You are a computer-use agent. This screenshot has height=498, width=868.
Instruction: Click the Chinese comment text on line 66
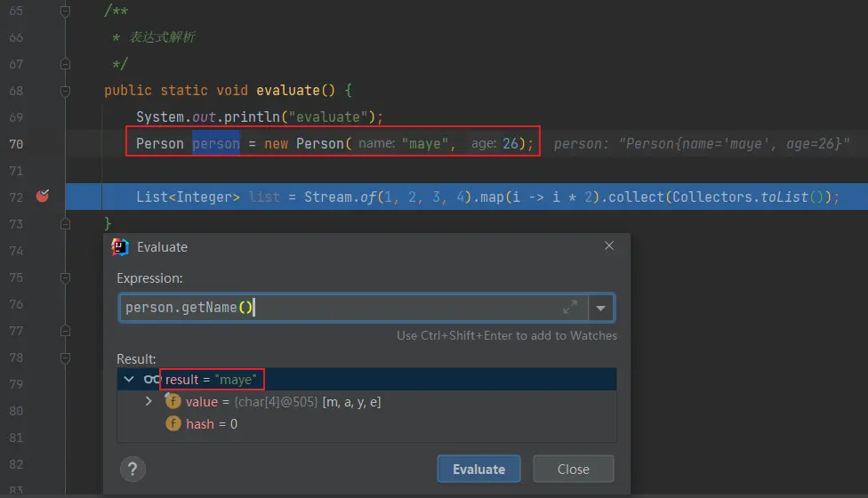162,37
